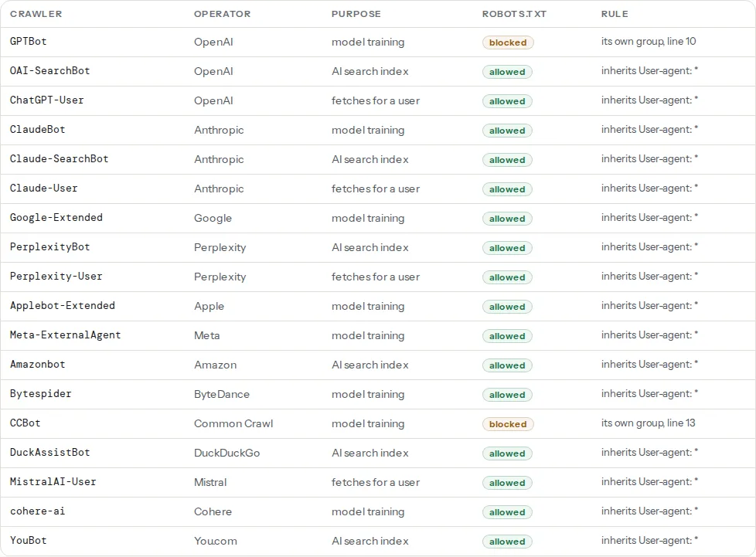Select the Applebot-Extended crawler name

coord(63,306)
